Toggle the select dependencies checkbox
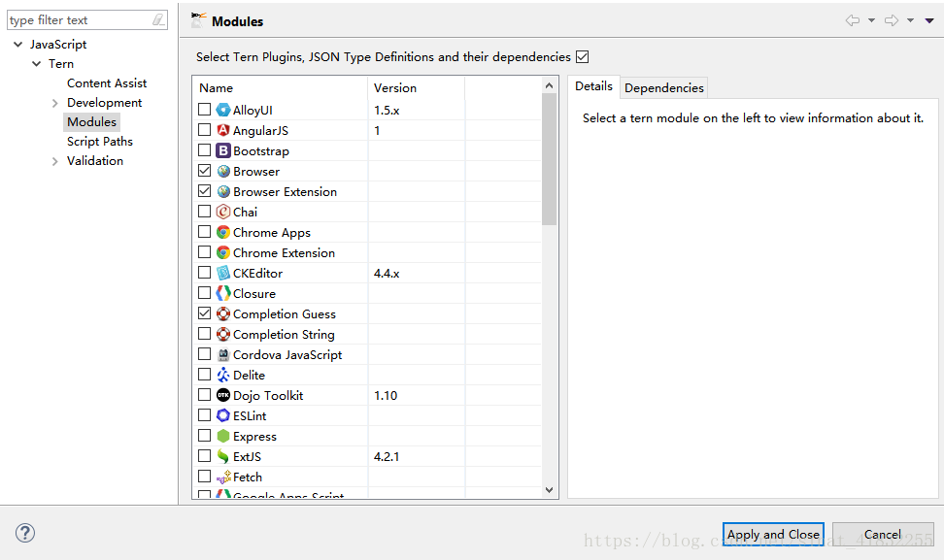Image resolution: width=944 pixels, height=560 pixels. click(582, 56)
